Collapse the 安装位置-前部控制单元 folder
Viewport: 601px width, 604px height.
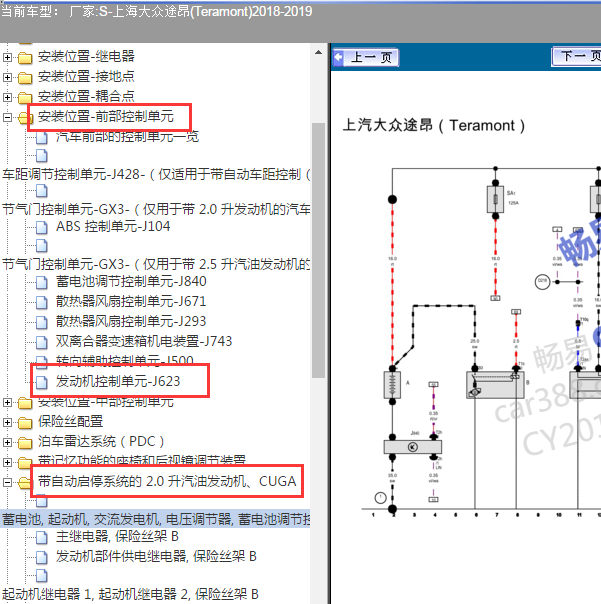coord(7,117)
